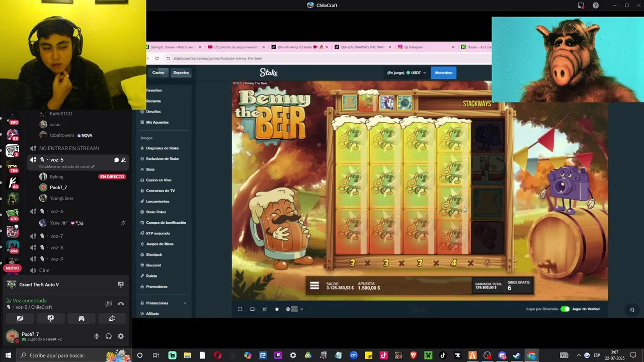Open Favoritos in Stake sidebar
Viewport: 644px width, 362px height.
pyautogui.click(x=154, y=90)
